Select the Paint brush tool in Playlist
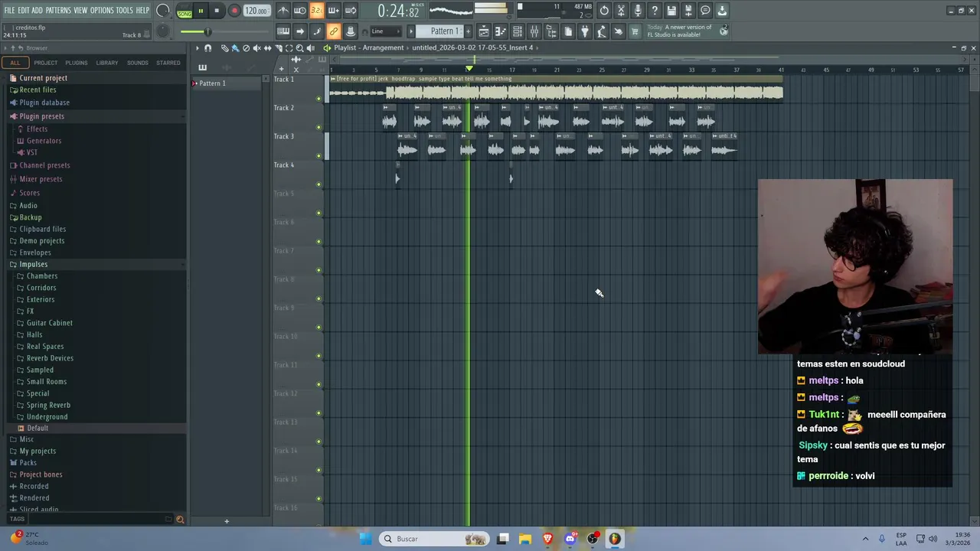Viewport: 980px width, 551px height. (x=235, y=47)
